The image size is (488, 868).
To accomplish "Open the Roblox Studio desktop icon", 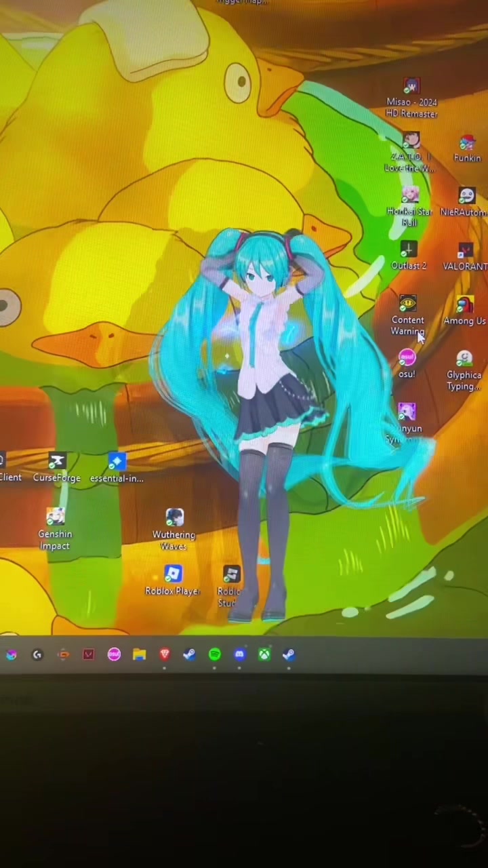I will 230,587.
